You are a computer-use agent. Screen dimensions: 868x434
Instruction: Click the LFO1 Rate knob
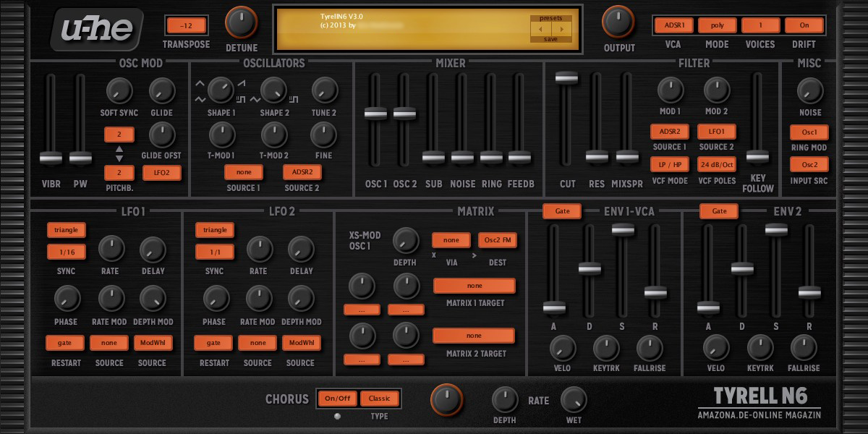coord(111,249)
